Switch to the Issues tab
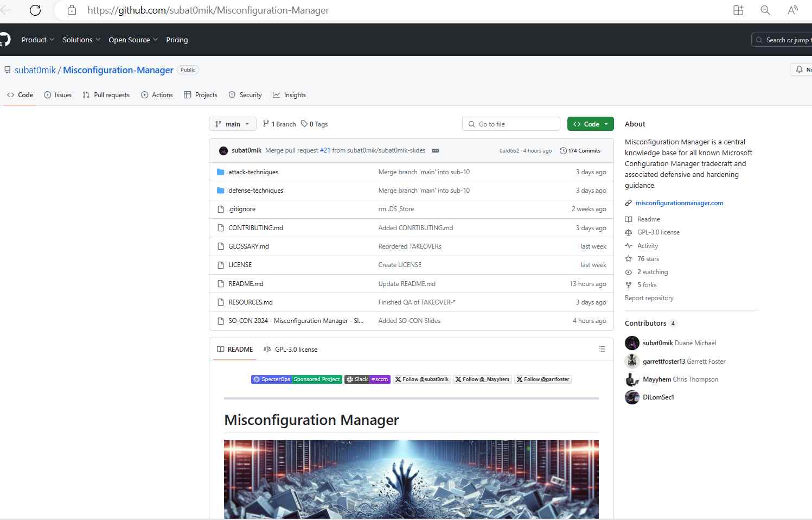812x520 pixels. 57,94
